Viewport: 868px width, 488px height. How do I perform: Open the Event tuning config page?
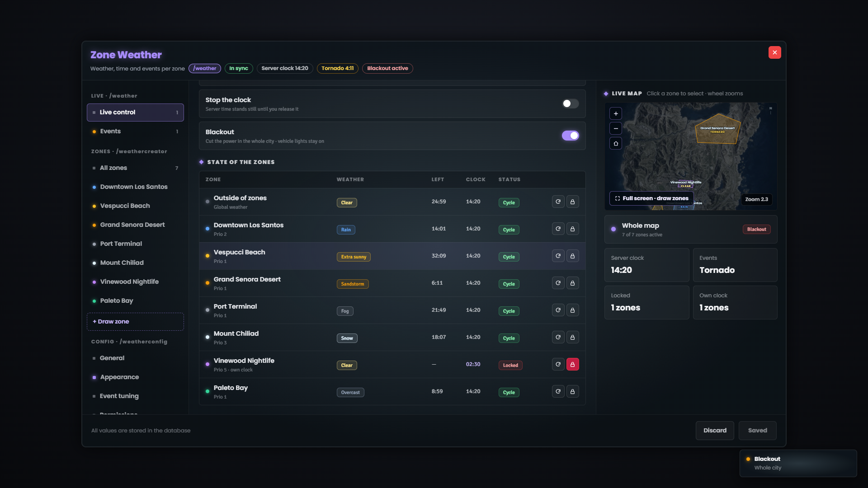[135, 396]
